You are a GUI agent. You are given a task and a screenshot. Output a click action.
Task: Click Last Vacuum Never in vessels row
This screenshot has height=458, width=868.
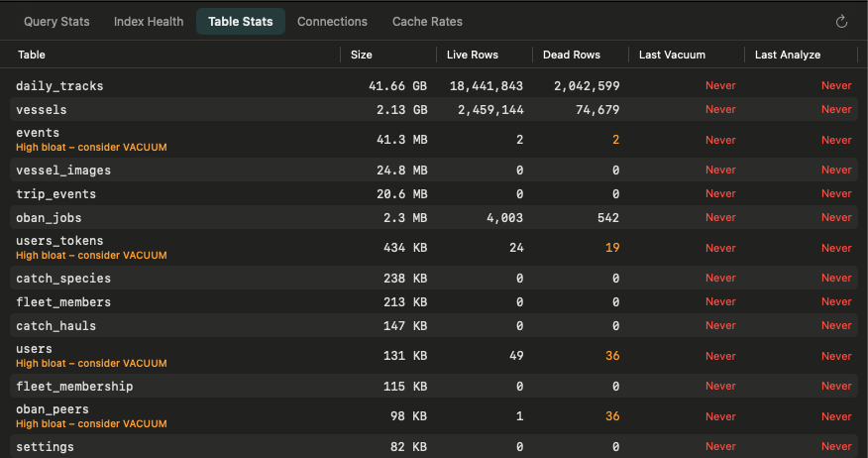[720, 110]
